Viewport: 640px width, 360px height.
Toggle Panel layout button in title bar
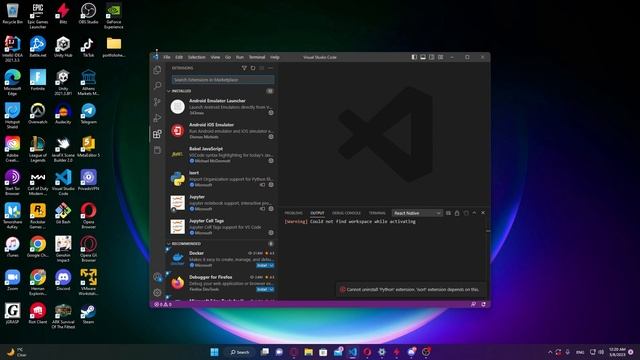(x=423, y=57)
